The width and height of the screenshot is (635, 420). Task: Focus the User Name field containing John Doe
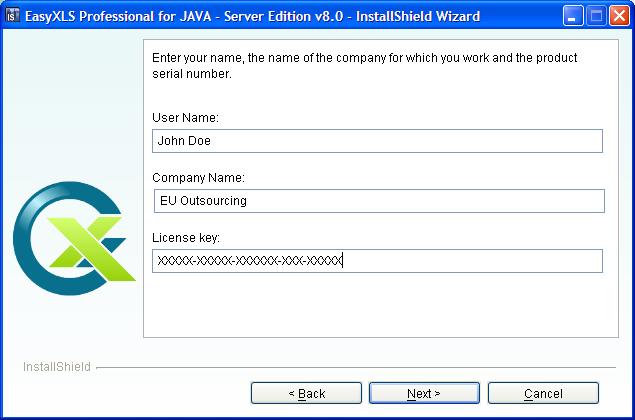coord(377,141)
